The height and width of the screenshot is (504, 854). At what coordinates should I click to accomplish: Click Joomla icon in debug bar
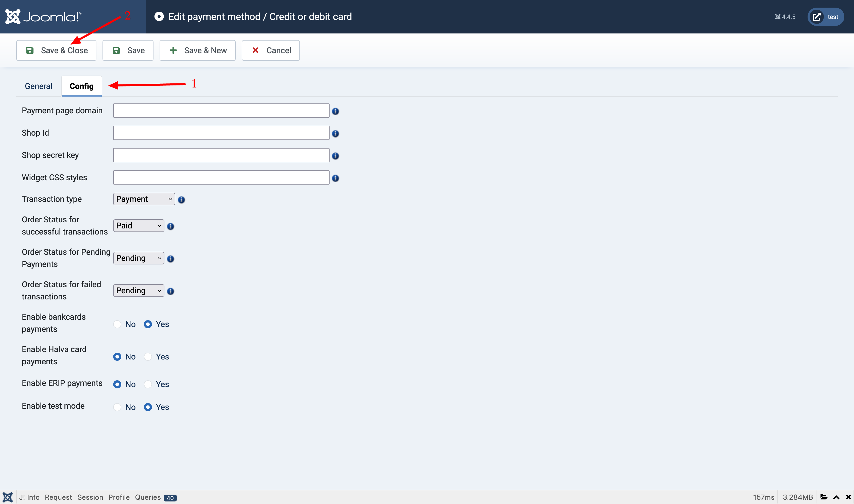[x=7, y=497]
